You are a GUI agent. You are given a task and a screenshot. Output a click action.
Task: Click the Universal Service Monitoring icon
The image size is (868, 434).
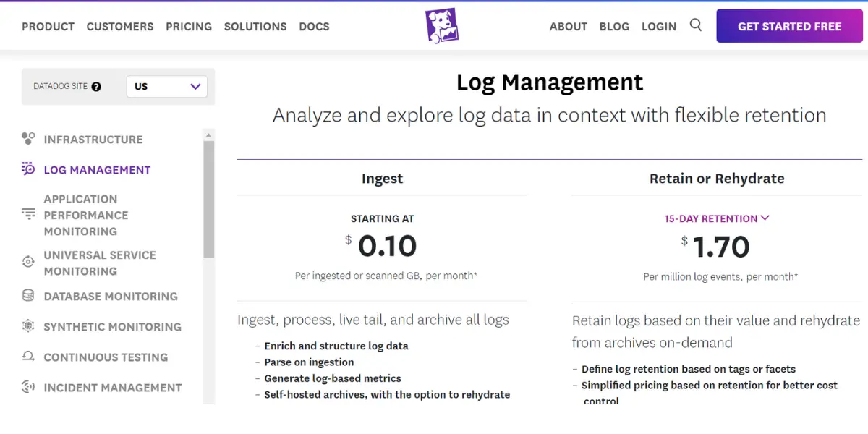click(x=28, y=262)
